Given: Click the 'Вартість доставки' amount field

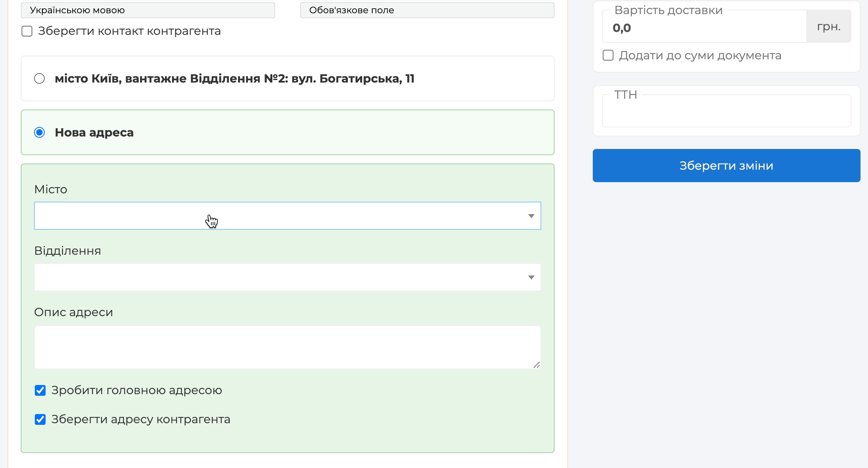Looking at the screenshot, I should pos(704,28).
